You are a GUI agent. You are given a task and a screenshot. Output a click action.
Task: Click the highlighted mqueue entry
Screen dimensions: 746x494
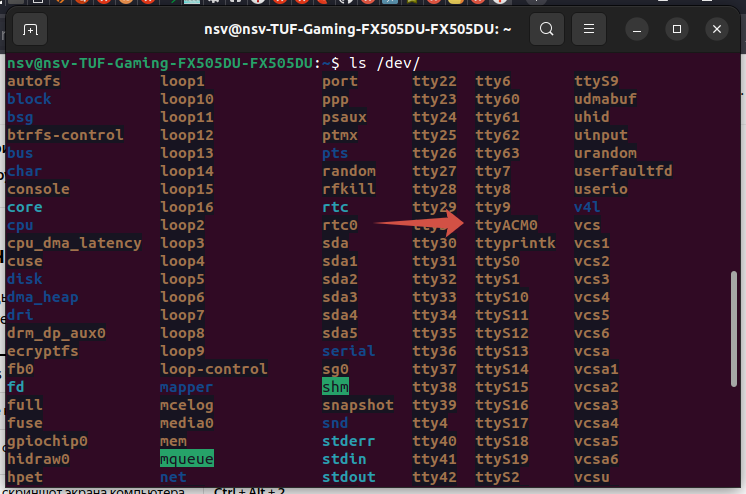(186, 459)
